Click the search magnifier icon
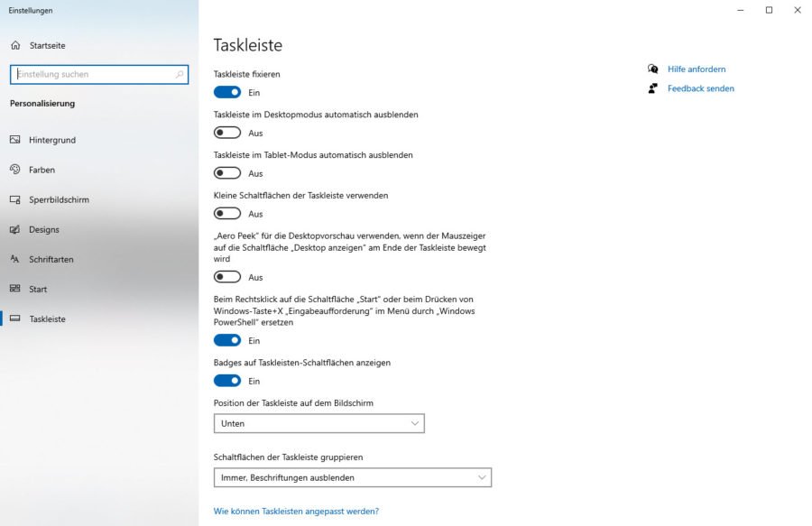 click(180, 75)
